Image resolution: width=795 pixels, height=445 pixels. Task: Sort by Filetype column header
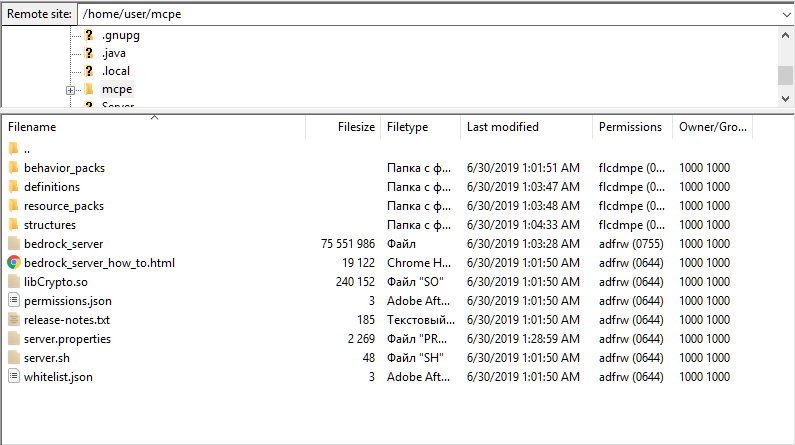421,127
